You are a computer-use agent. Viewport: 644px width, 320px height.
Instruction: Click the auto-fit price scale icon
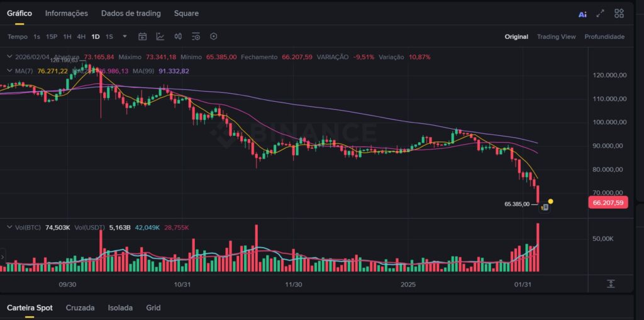pyautogui.click(x=611, y=284)
